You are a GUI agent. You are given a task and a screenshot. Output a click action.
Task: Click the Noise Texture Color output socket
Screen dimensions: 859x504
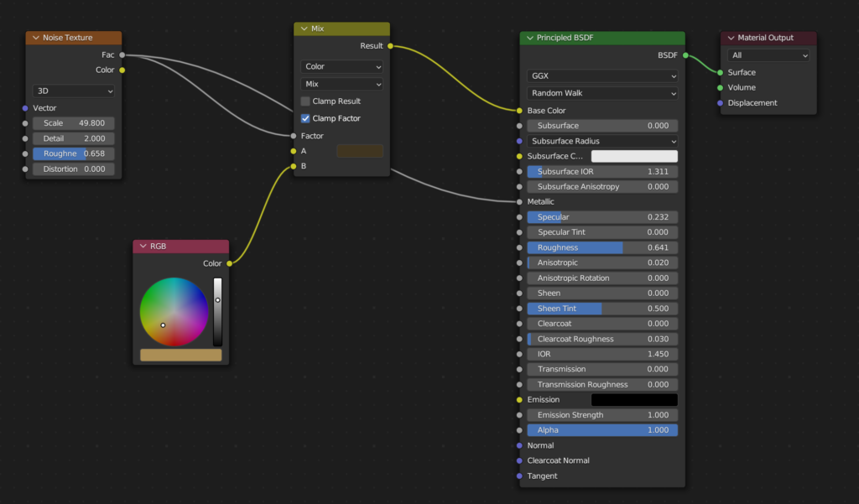point(122,70)
